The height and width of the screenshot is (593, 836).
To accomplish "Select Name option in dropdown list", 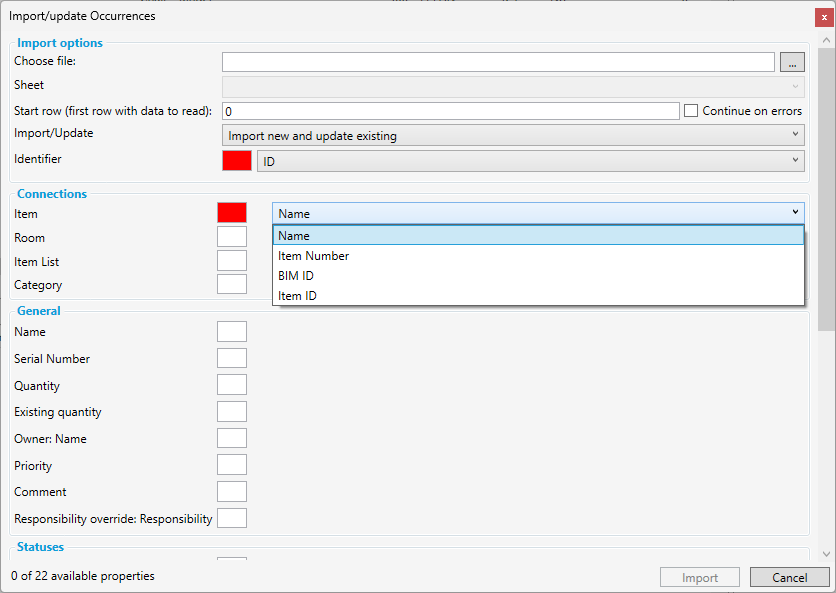I will [x=294, y=236].
